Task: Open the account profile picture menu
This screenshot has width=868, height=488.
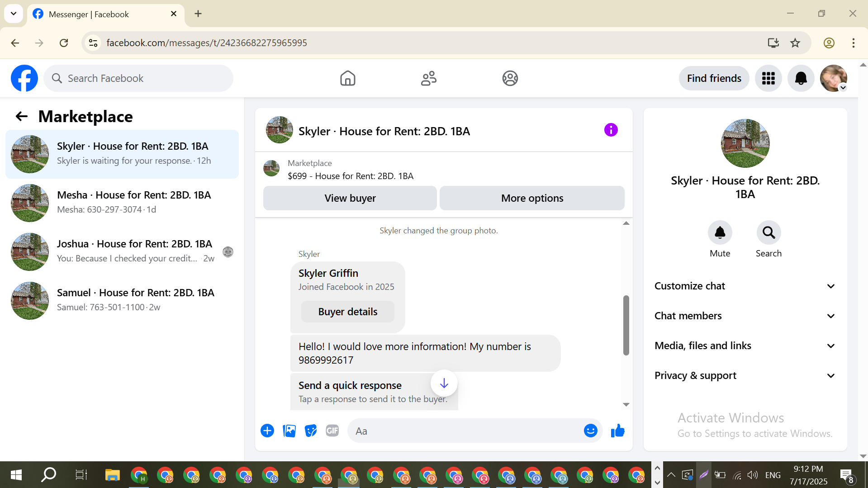Action: 834,78
